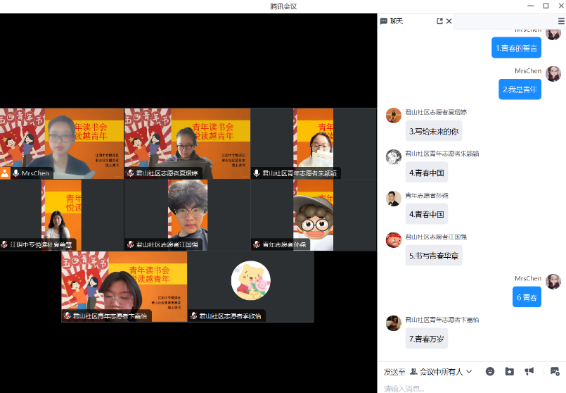Viewport: 566px width, 393px height.
Task: Expand the 发送至 recipient dropdown
Action: pos(441,371)
